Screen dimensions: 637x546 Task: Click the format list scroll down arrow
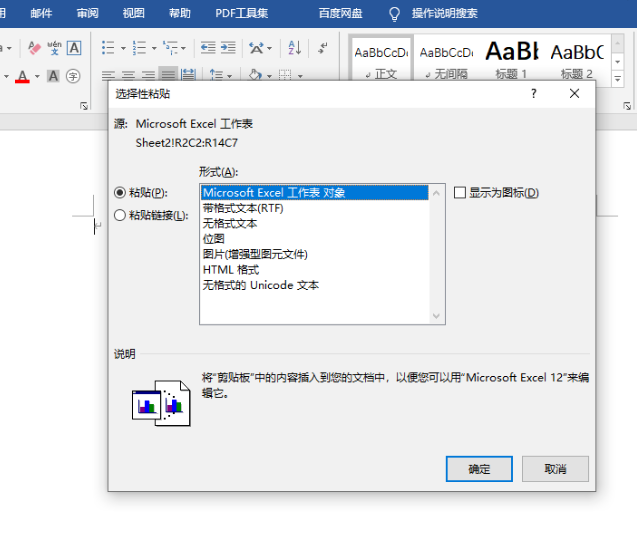click(436, 316)
